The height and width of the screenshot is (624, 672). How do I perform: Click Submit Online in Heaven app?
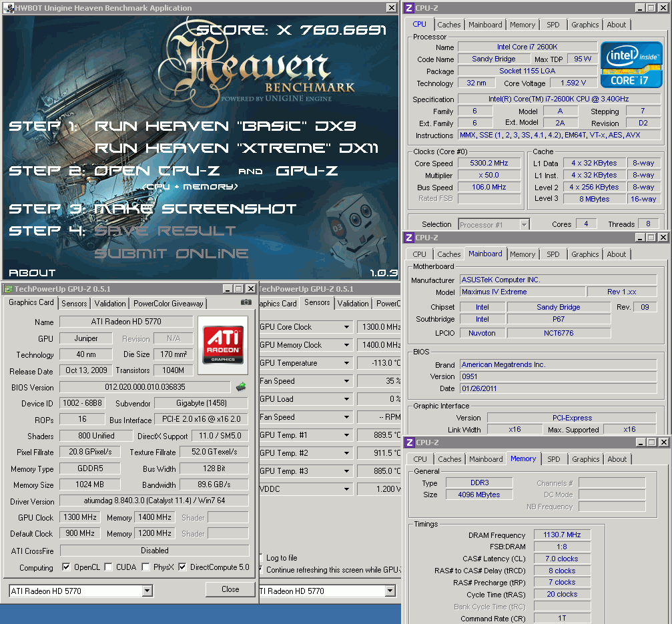point(171,254)
